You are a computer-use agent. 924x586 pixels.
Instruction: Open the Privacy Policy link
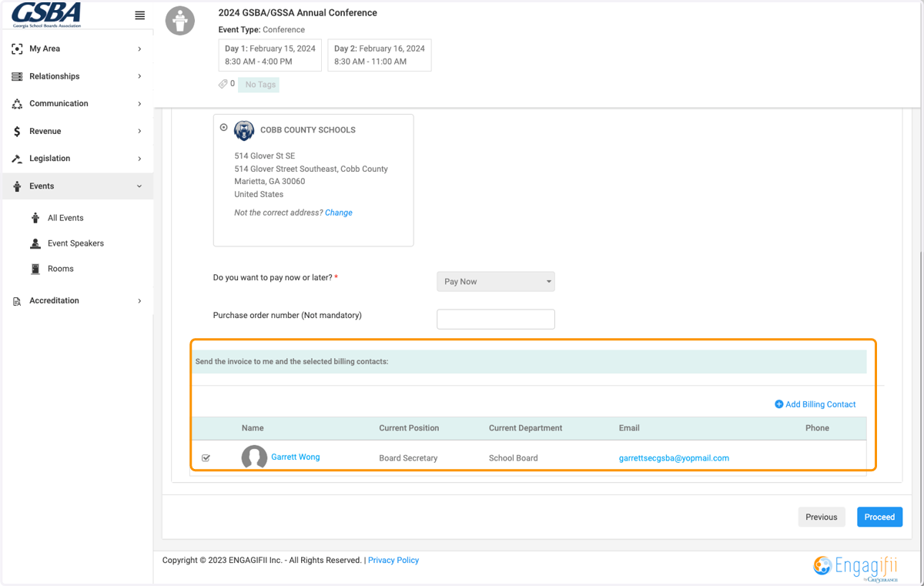coord(393,560)
